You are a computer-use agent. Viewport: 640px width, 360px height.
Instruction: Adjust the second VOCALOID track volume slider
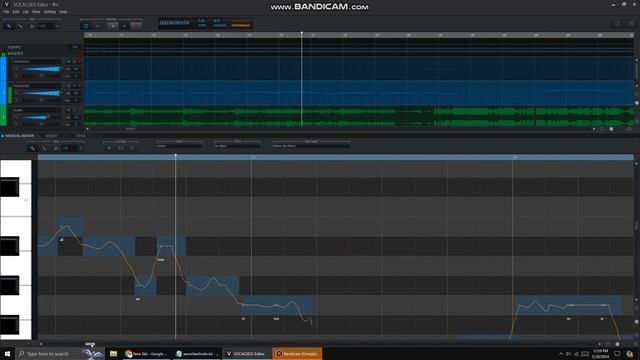(x=41, y=93)
